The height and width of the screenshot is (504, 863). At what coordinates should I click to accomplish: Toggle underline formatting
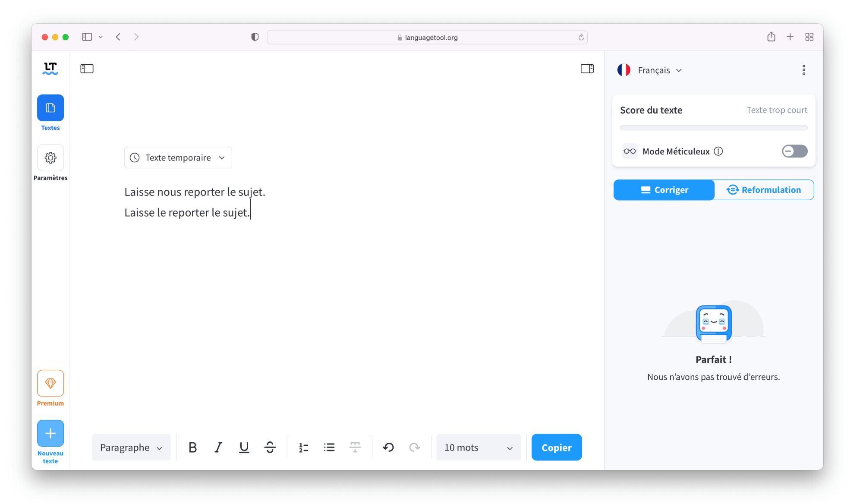[x=244, y=447]
